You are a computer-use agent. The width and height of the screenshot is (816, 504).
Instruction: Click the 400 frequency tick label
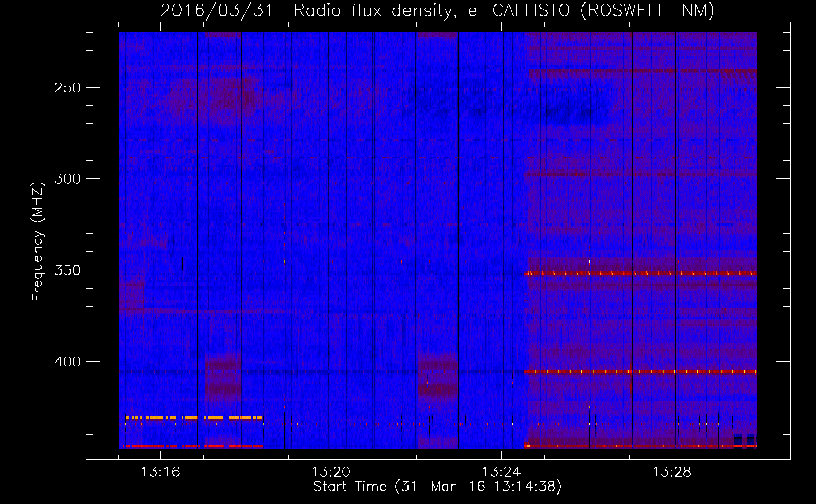68,362
